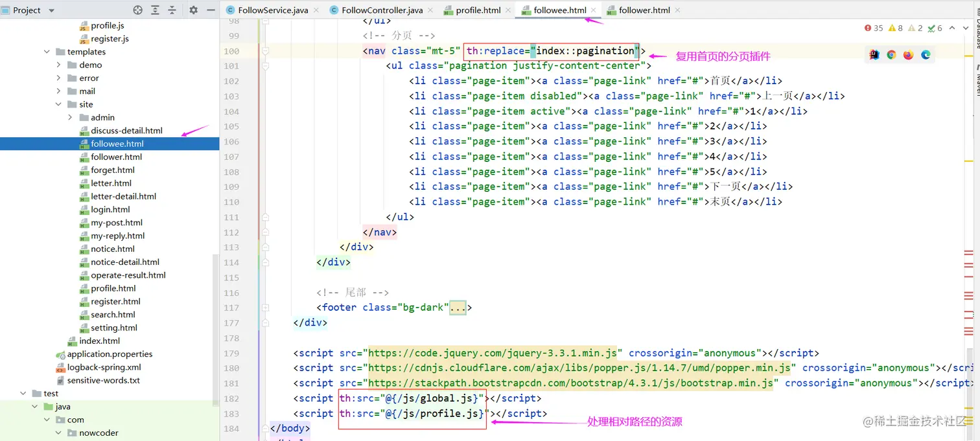Collapse the java folder under test
980x441 pixels.
point(36,407)
